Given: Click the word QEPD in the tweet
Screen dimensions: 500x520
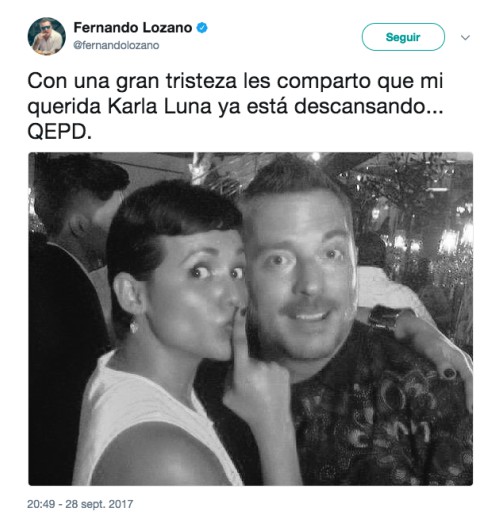Looking at the screenshot, I should click(59, 133).
